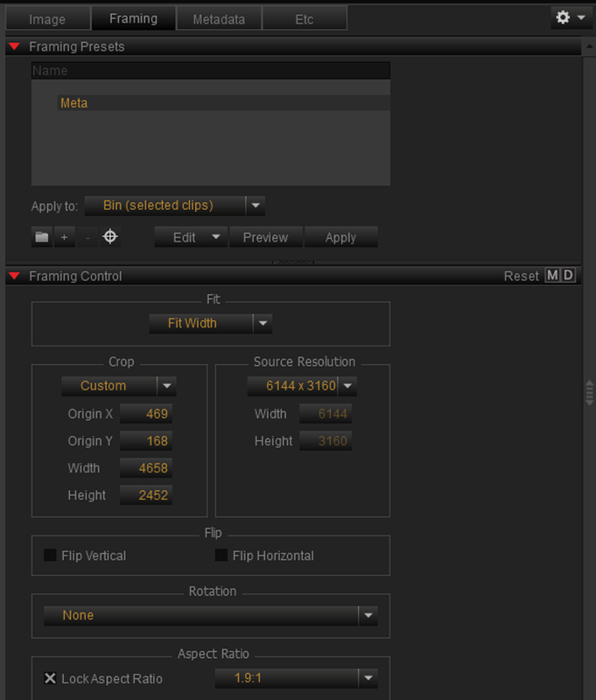Uncheck Lock Aspect Ratio
Image resolution: width=596 pixels, height=700 pixels.
tap(50, 679)
